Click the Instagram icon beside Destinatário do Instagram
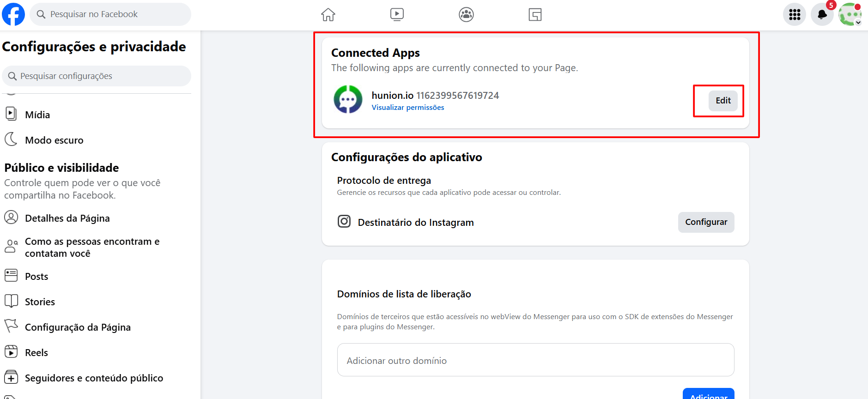The height and width of the screenshot is (399, 868). [344, 222]
